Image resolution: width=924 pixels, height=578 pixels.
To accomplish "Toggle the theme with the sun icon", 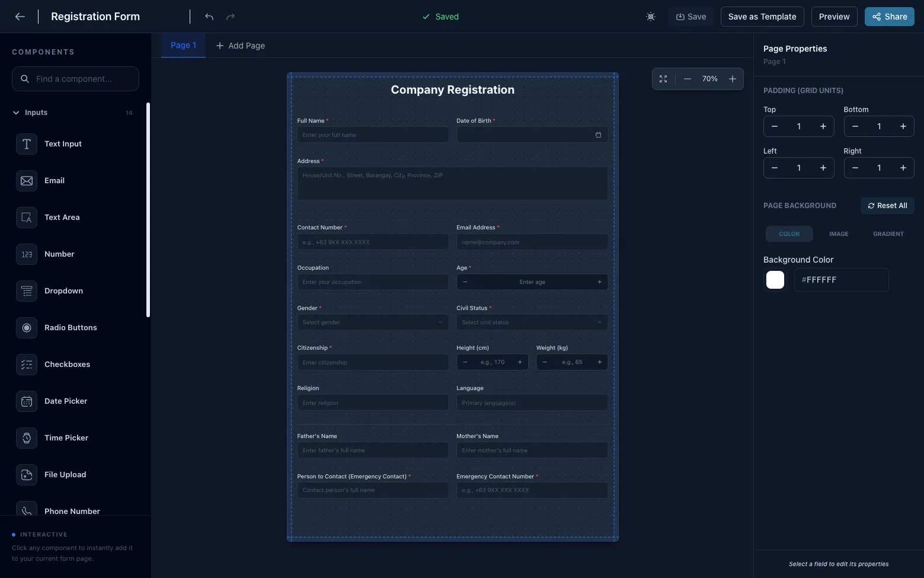I will click(650, 17).
